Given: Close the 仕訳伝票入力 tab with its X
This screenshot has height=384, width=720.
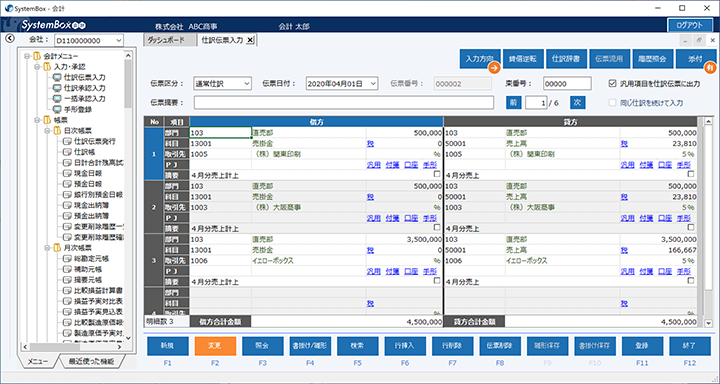Looking at the screenshot, I should click(x=250, y=40).
